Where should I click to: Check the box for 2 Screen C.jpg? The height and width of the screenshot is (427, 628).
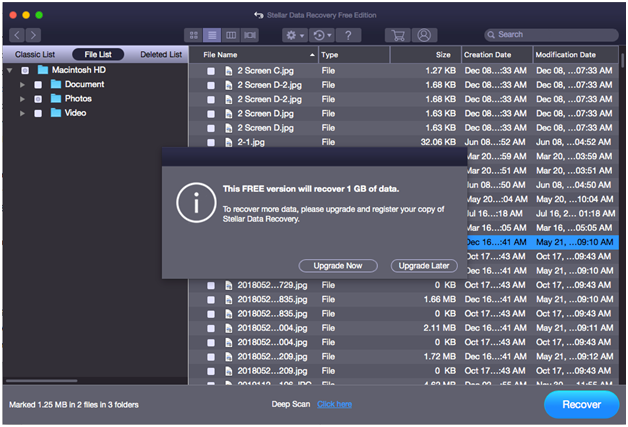click(211, 71)
